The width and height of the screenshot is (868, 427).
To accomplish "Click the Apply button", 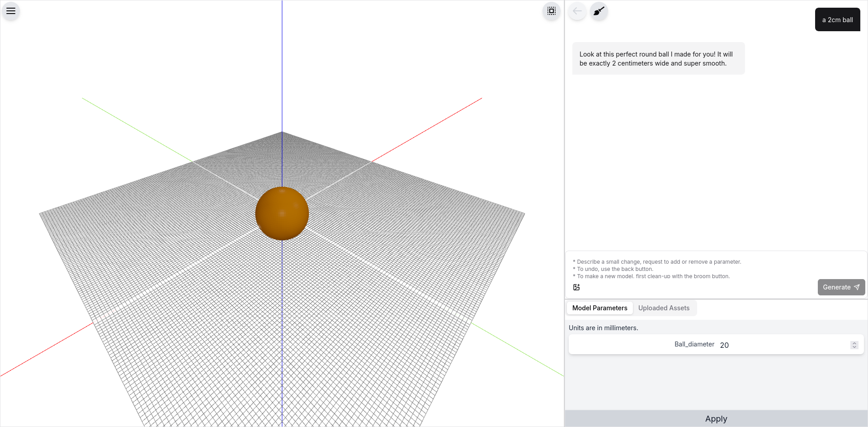I will click(716, 419).
